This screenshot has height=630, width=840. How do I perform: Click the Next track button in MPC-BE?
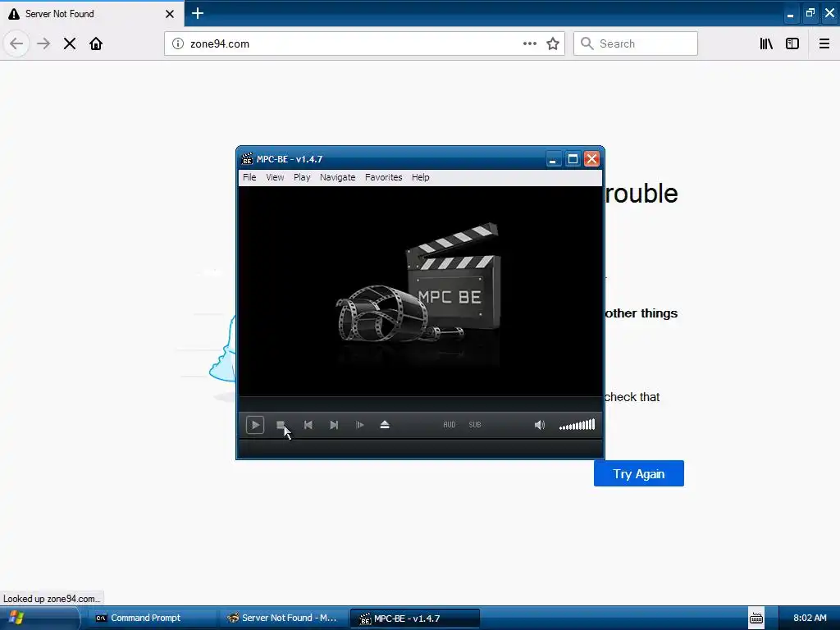pos(334,425)
